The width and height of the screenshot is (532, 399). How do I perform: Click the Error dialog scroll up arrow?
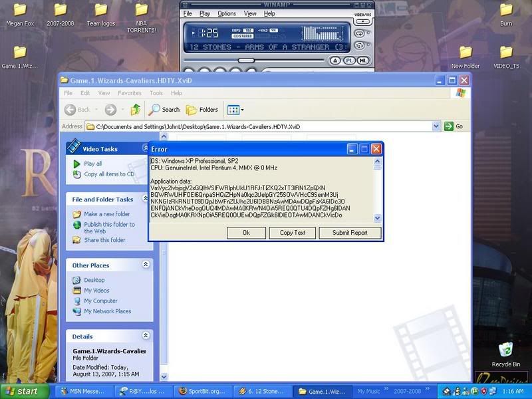pyautogui.click(x=377, y=162)
